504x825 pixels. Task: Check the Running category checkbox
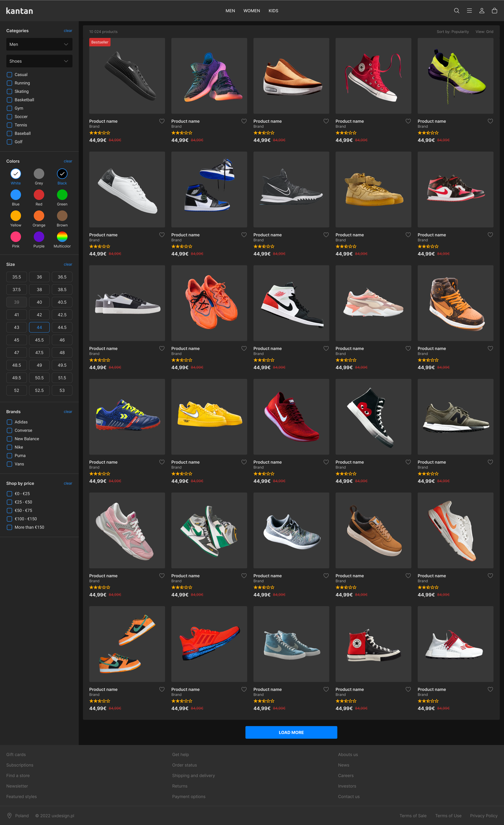pos(9,83)
